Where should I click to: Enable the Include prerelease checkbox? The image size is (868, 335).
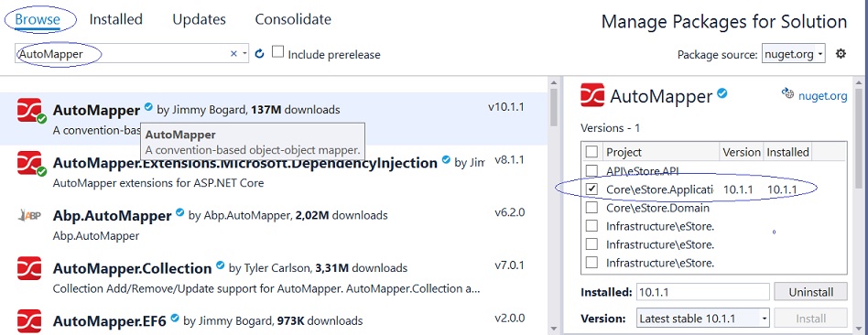tap(278, 52)
